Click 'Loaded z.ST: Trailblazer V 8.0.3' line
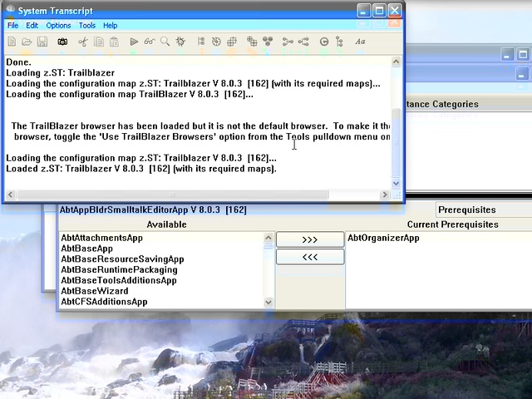The width and height of the screenshot is (532, 399). coord(141,169)
